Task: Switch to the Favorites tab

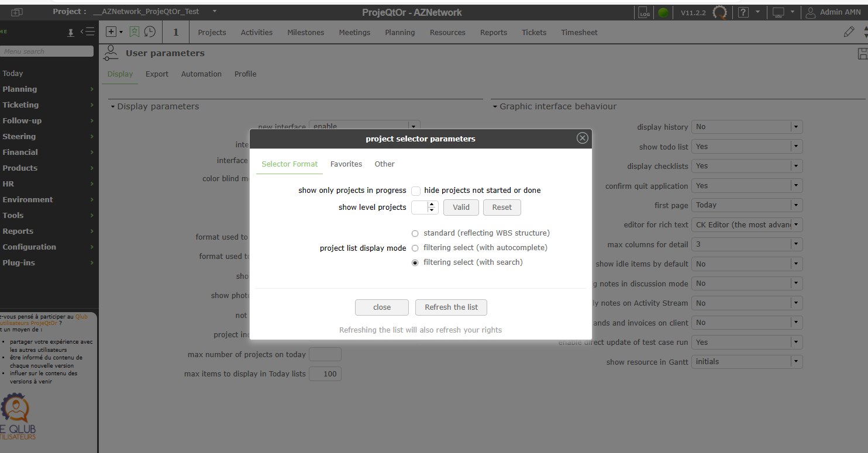Action: tap(346, 164)
